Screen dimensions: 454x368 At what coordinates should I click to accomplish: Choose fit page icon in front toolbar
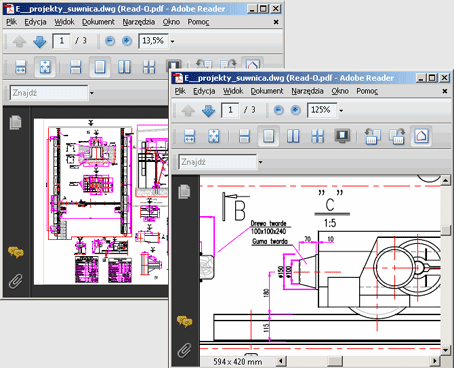(214, 136)
